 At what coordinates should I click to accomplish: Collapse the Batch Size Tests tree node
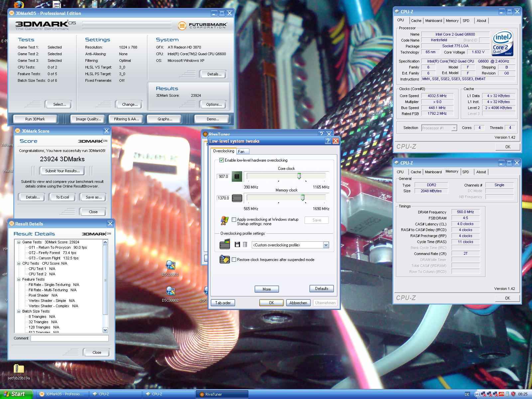tap(19, 311)
